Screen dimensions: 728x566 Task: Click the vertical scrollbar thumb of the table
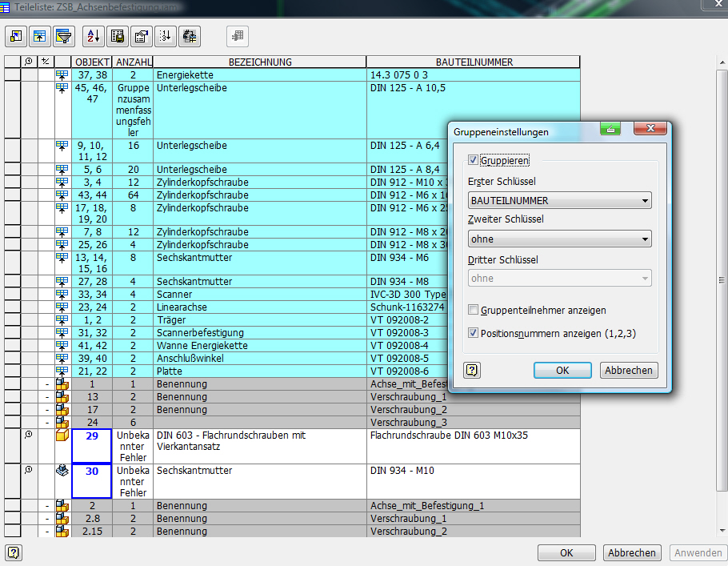point(722,280)
